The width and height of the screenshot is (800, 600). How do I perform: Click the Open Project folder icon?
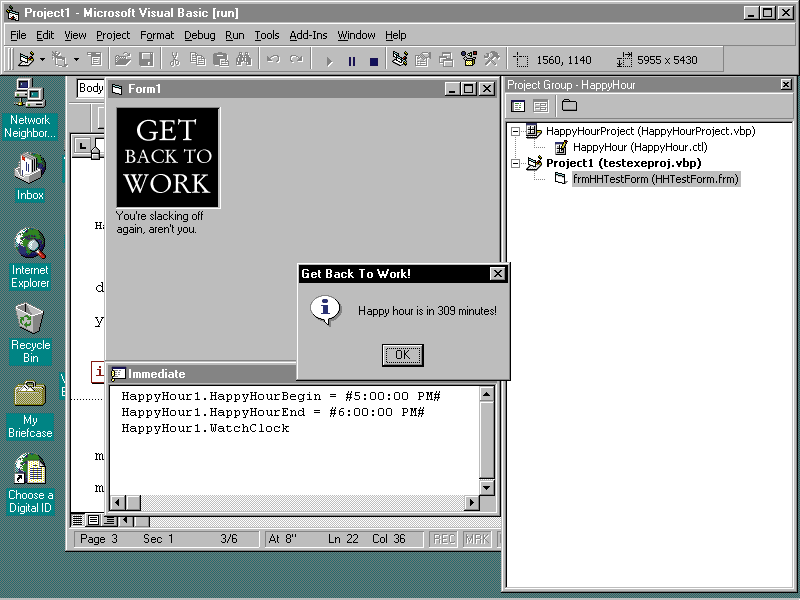click(123, 60)
